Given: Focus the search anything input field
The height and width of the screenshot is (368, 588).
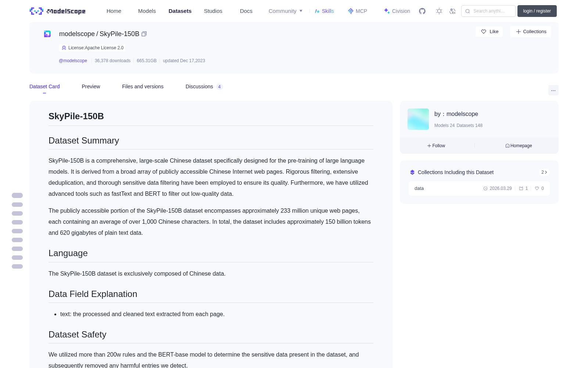Looking at the screenshot, I should coord(488,11).
